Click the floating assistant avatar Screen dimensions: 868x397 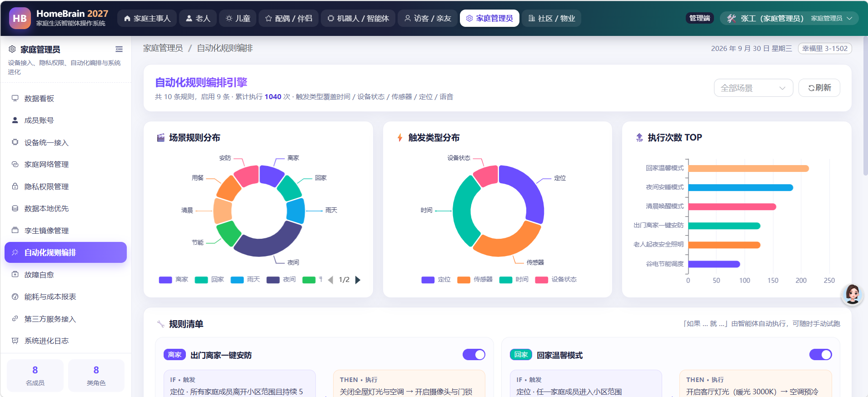coord(852,295)
